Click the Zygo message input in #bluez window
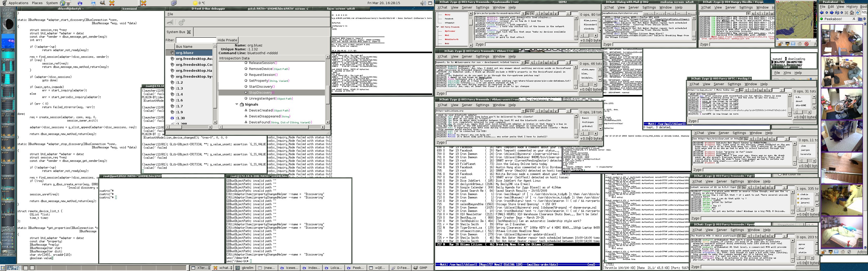This screenshot has width=868, height=271. click(x=512, y=93)
